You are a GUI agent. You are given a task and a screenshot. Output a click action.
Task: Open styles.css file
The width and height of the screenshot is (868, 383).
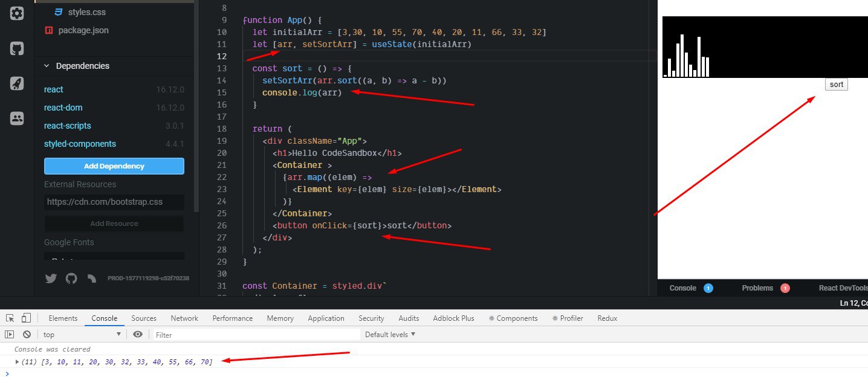point(87,12)
